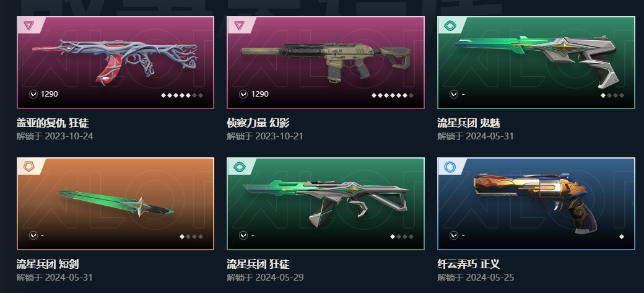Viewport: 644px width, 293px height.
Task: Open the 盖亚的复仇 狂徒 weapon thumbnail
Action: 115,61
